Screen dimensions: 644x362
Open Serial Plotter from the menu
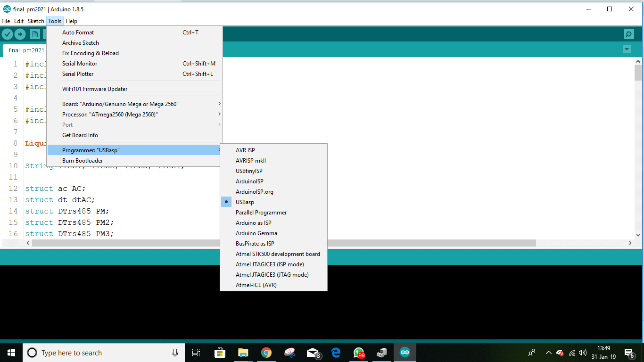coord(134,74)
